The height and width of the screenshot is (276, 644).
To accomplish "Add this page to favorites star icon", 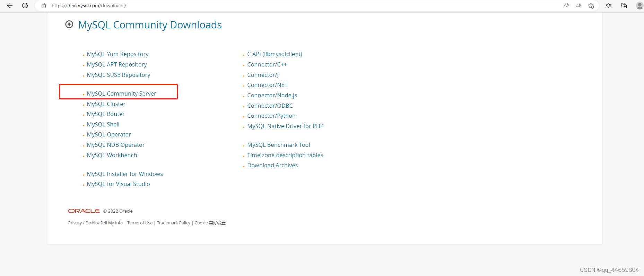I will point(591,6).
